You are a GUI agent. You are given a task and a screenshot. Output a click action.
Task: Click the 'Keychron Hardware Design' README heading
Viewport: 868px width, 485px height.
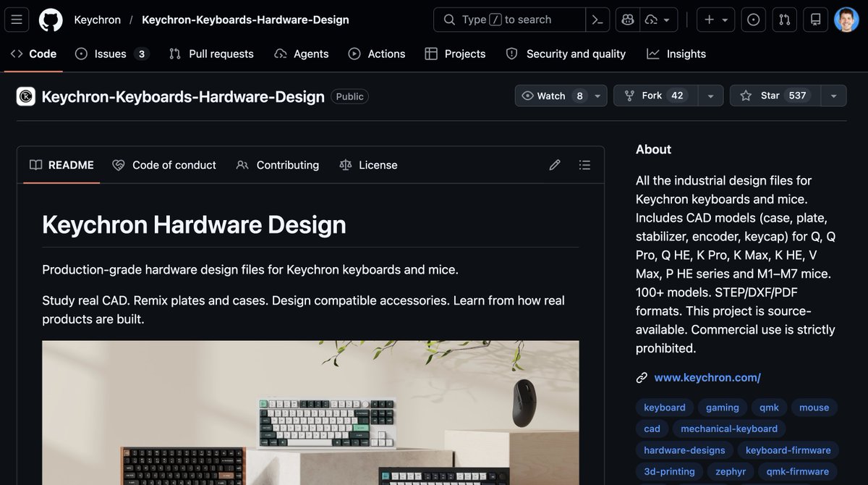194,224
